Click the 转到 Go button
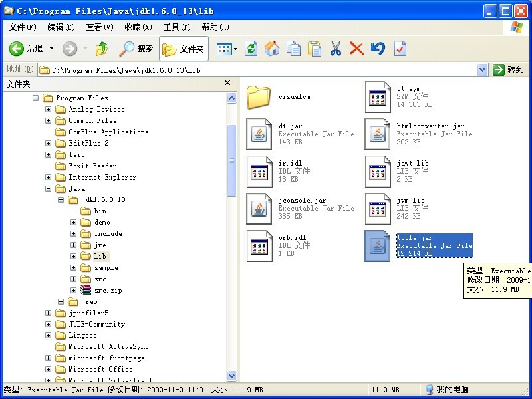532x399 pixels. coord(508,70)
